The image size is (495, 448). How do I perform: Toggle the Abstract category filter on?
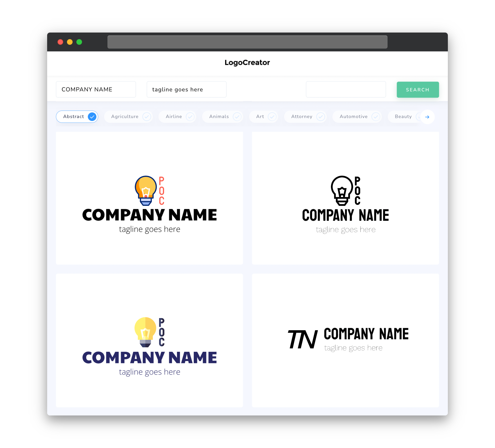click(x=77, y=116)
